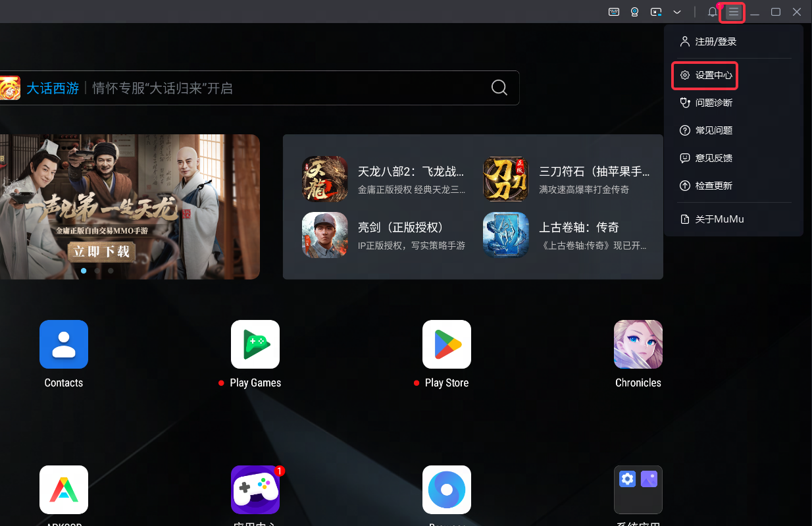Screen dimensions: 812x526
Task: Select the first carousel dot
Action: pyautogui.click(x=84, y=271)
